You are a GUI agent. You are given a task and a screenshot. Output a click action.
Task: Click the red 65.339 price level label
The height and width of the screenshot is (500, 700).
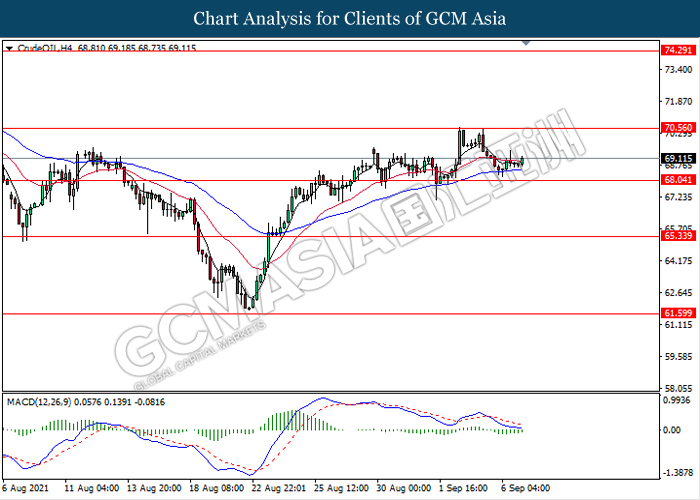678,236
